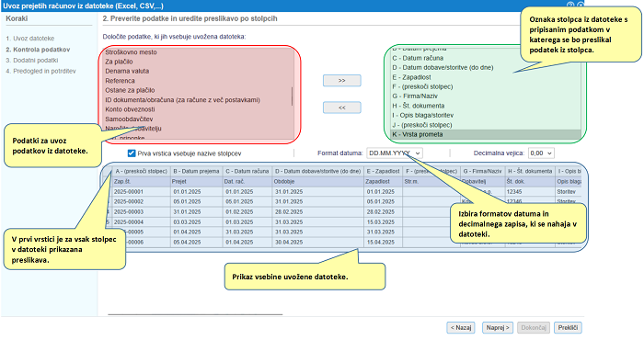The height and width of the screenshot is (340, 644).
Task: Toggle 'Prva vrstica vsebuje nazive stolpcev' checkbox
Action: pyautogui.click(x=132, y=153)
